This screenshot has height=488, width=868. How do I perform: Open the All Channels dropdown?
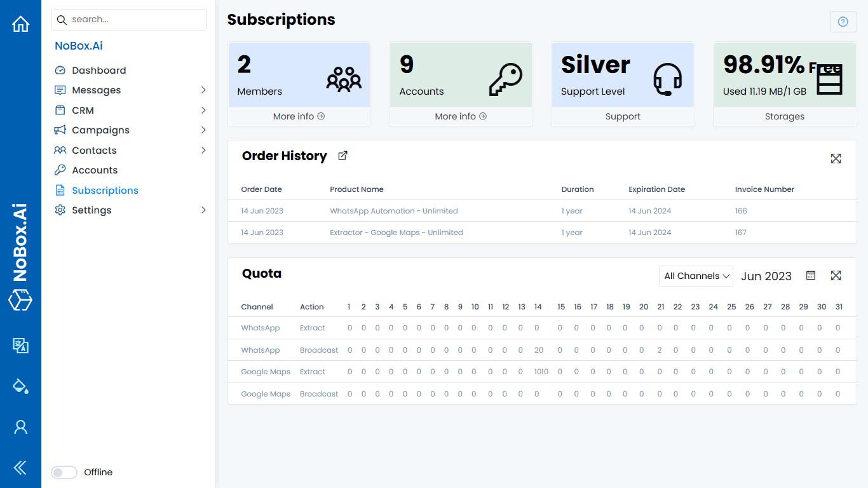click(696, 276)
